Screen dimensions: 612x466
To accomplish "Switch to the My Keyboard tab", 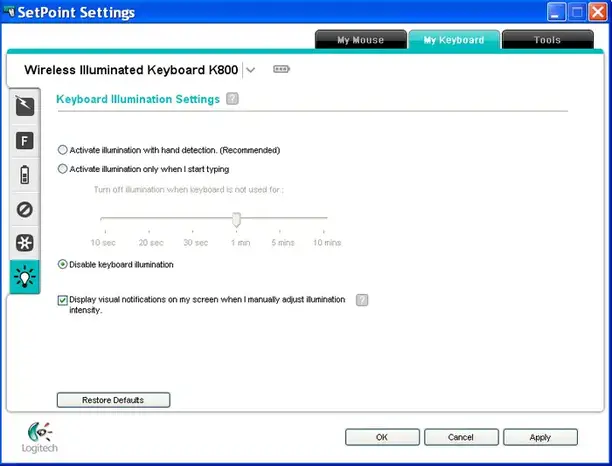I will 454,40.
